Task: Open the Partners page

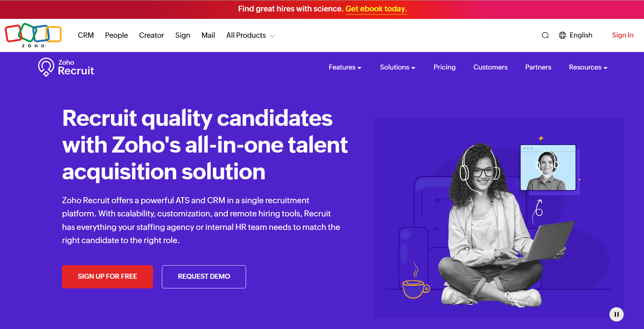Action: point(538,67)
